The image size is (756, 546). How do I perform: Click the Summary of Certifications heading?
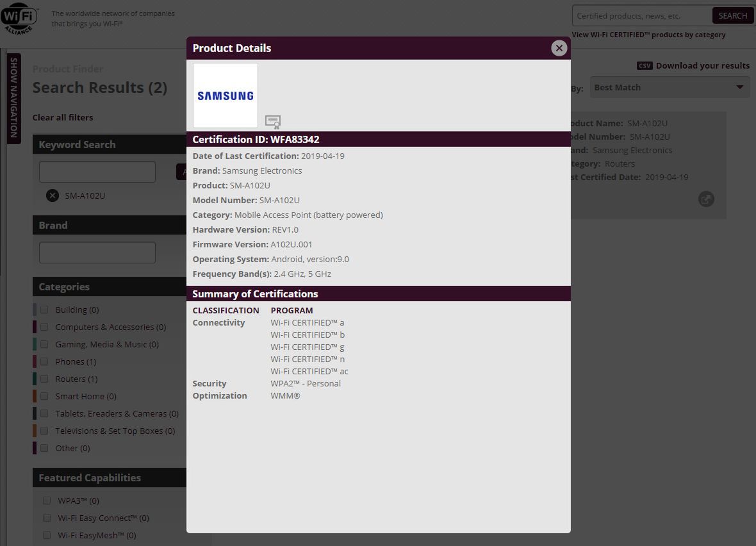pyautogui.click(x=255, y=294)
